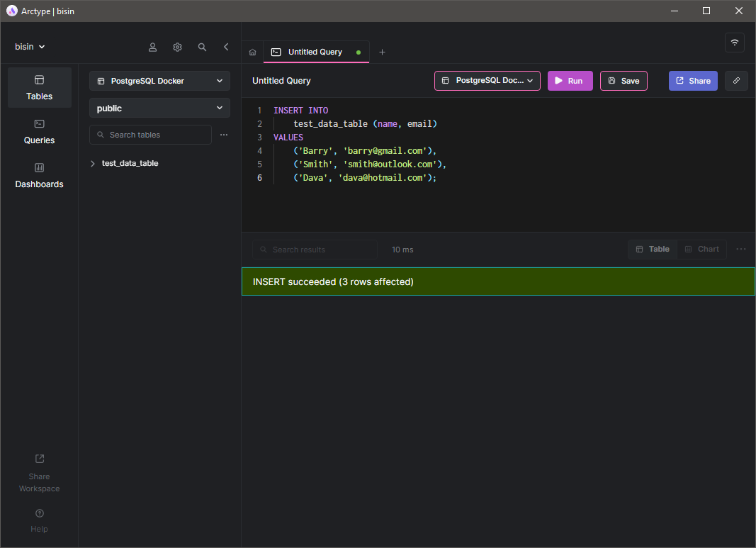Run the query
This screenshot has height=548, width=756.
click(570, 81)
